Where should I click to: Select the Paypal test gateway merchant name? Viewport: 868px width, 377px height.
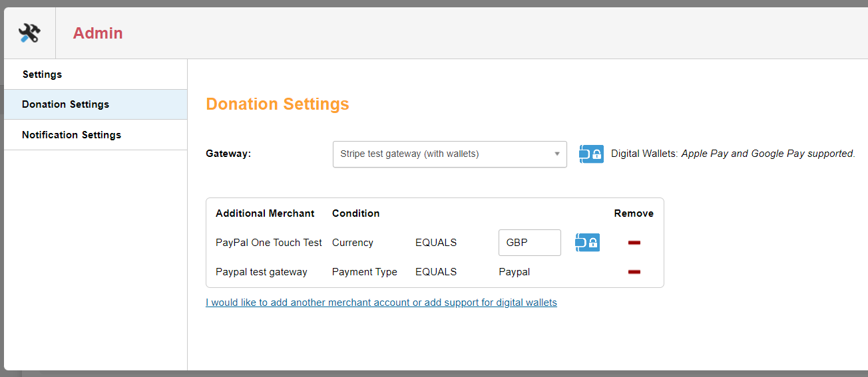(262, 272)
